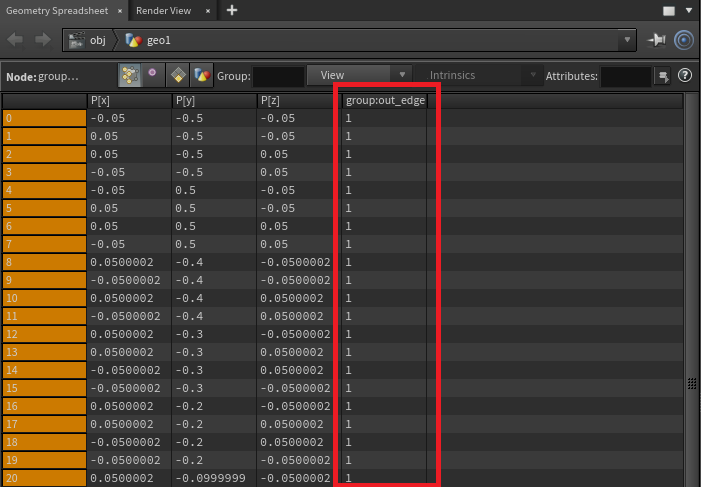Pin the pane to current node
Screen dimensions: 701x487
[x=656, y=40]
